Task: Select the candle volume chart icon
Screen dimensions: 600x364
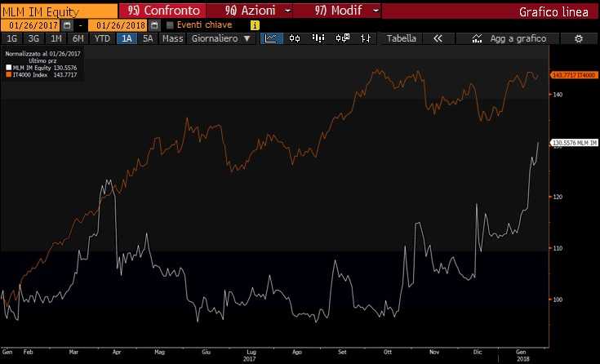Action: pos(343,38)
